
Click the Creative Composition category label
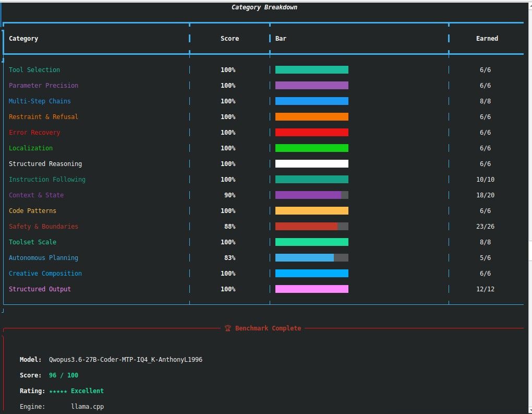pos(45,274)
